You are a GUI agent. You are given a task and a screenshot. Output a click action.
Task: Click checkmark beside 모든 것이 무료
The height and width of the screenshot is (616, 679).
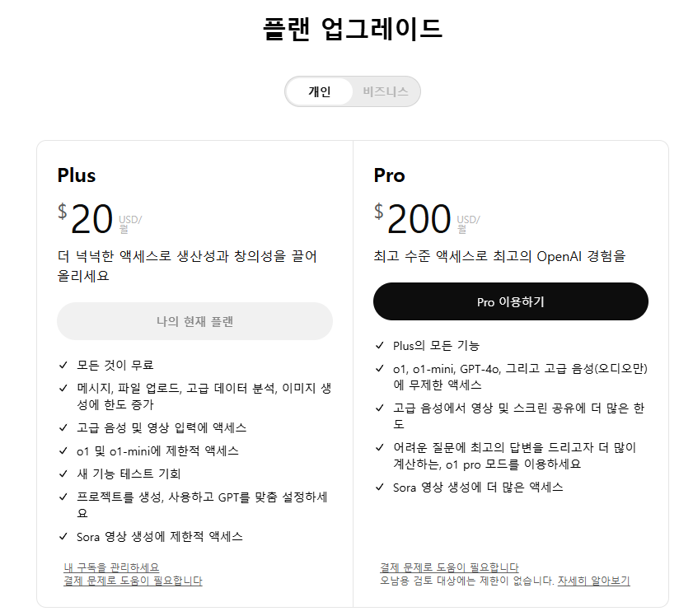point(63,365)
